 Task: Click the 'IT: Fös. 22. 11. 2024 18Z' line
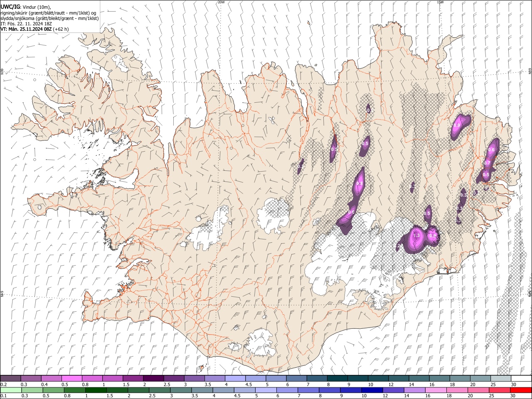26,24
